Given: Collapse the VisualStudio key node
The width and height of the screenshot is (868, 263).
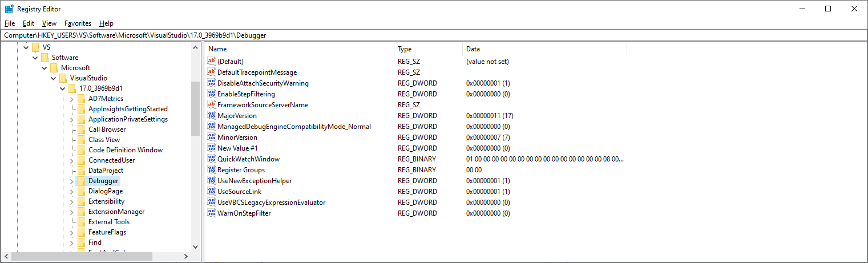Looking at the screenshot, I should pyautogui.click(x=54, y=78).
